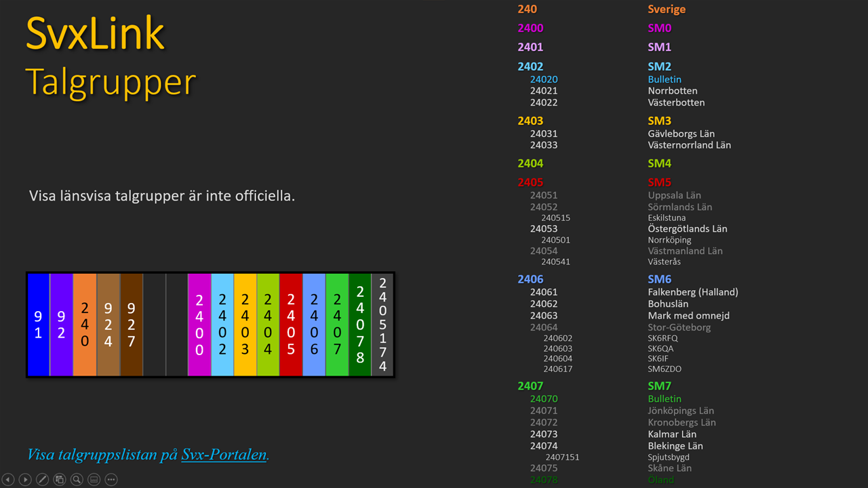This screenshot has height=488, width=868.
Task: Click the 'SM3' region label
Action: coord(659,121)
